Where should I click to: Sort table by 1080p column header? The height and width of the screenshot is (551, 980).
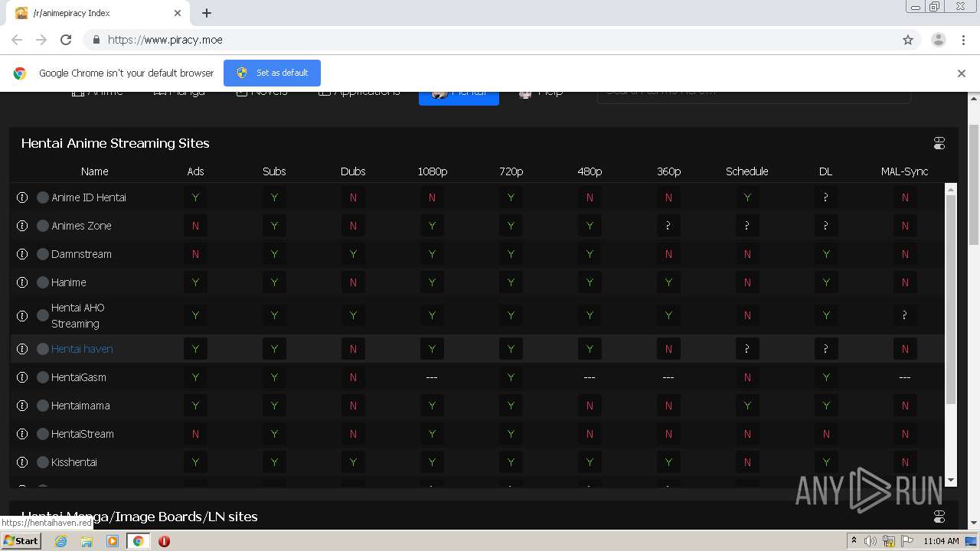[x=432, y=171]
